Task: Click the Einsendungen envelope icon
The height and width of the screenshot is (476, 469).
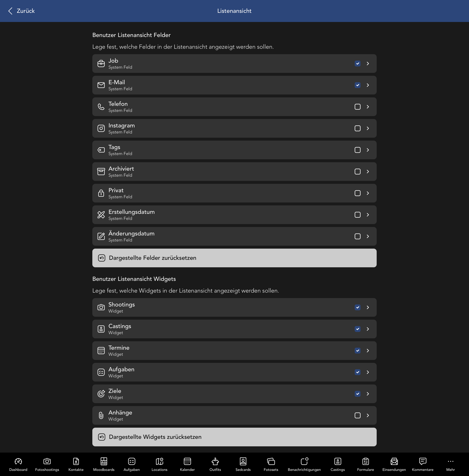Action: coord(394,462)
